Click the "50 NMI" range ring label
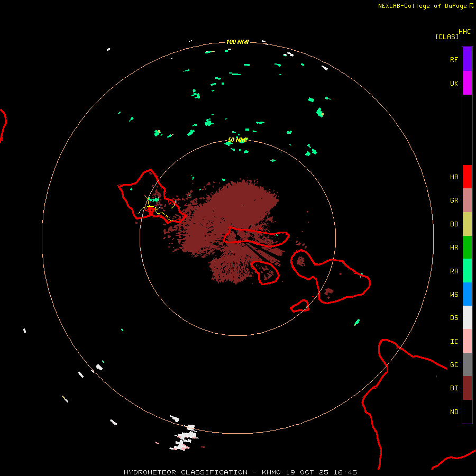The image size is (476, 476). tap(237, 140)
